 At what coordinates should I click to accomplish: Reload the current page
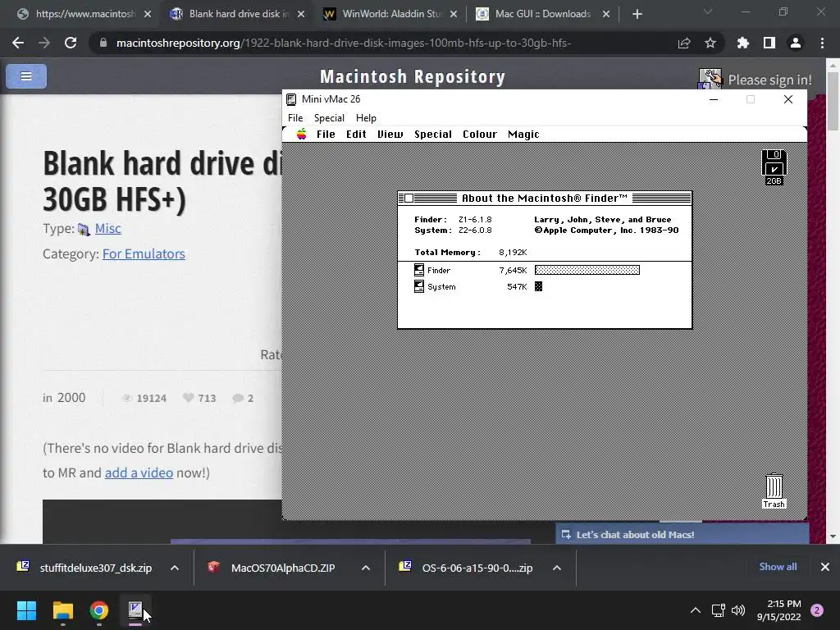(71, 43)
